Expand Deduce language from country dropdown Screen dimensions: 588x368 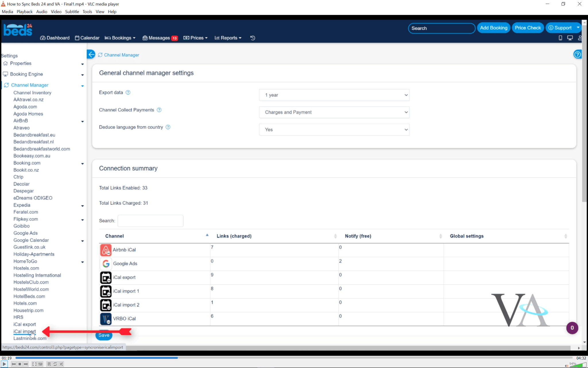click(334, 130)
